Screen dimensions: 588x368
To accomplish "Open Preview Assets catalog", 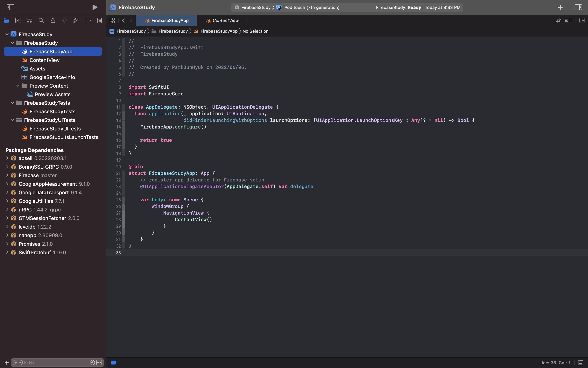I will (53, 94).
